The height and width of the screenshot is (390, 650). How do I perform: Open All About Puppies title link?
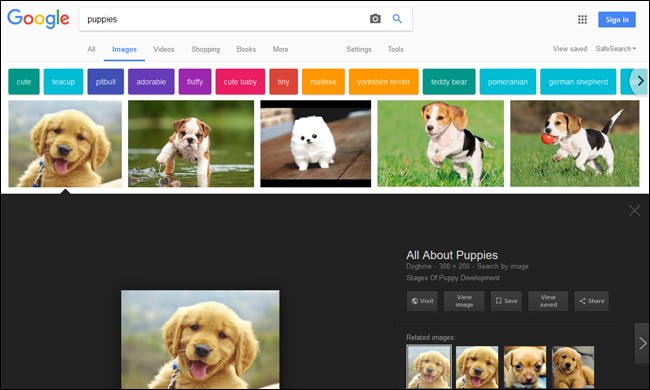coord(452,255)
